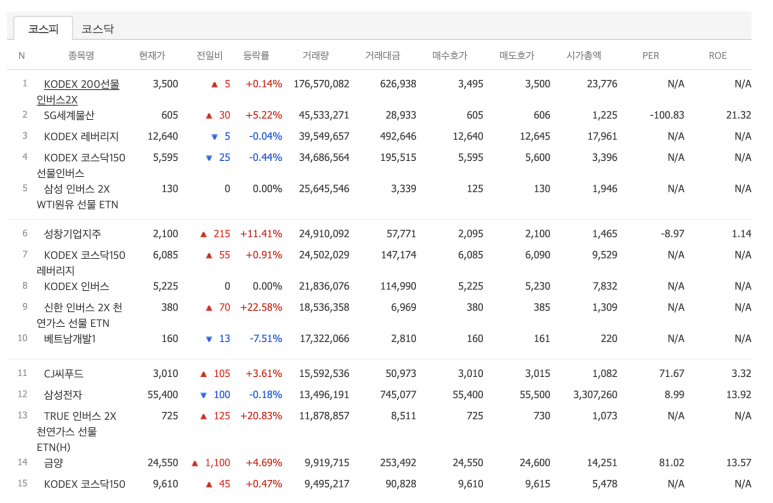Image resolution: width=773 pixels, height=503 pixels.
Task: Click the 거래량 column header
Action: coord(316,55)
